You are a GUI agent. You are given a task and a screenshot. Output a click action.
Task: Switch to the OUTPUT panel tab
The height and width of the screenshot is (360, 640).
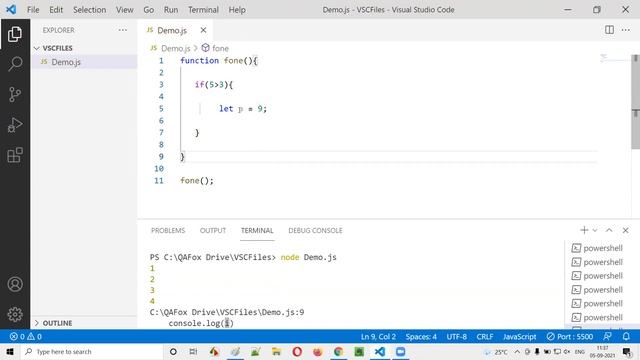213,231
